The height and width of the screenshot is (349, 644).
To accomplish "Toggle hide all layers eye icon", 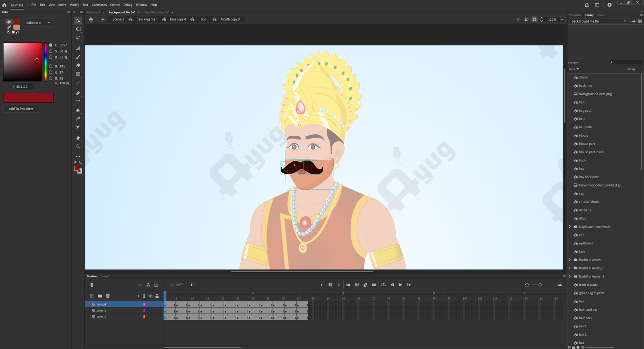I will (x=151, y=296).
